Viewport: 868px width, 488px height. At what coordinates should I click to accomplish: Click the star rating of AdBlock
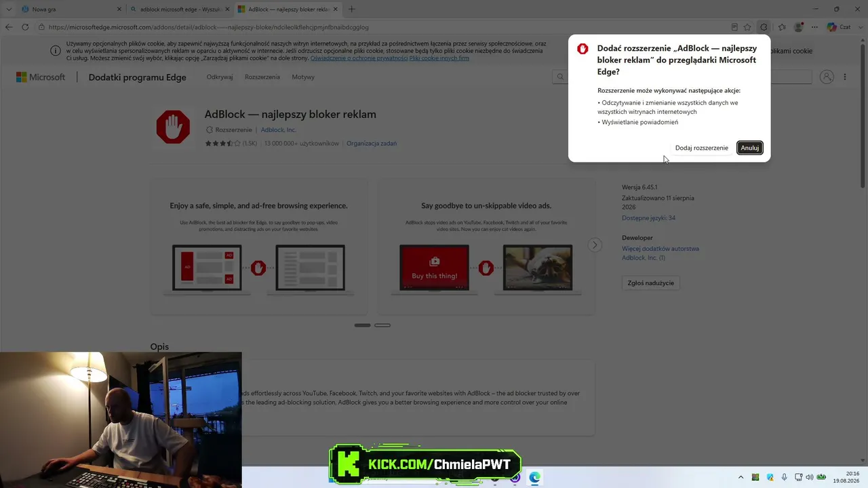coord(223,144)
